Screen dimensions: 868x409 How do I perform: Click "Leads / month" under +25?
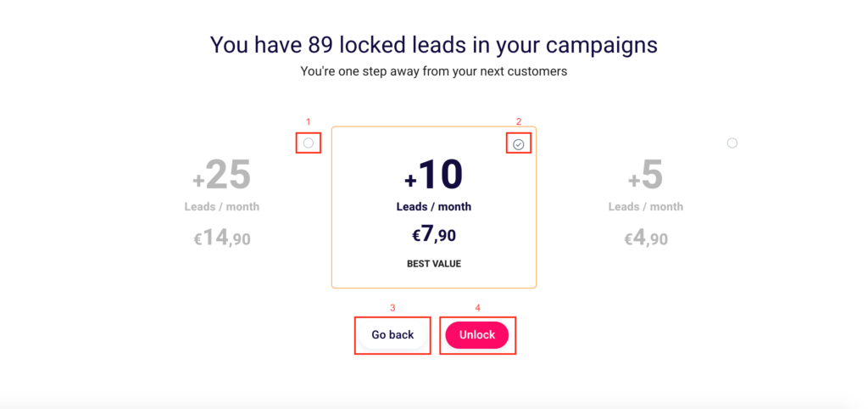point(222,207)
